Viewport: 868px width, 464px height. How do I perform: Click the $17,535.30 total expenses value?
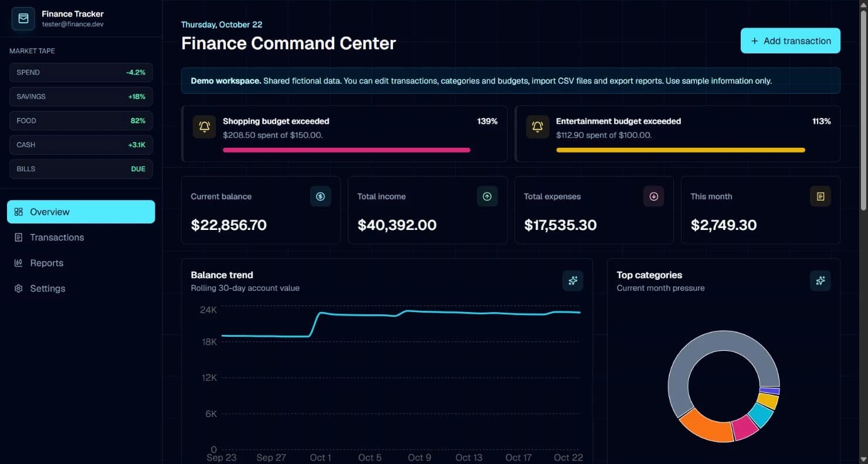point(560,225)
